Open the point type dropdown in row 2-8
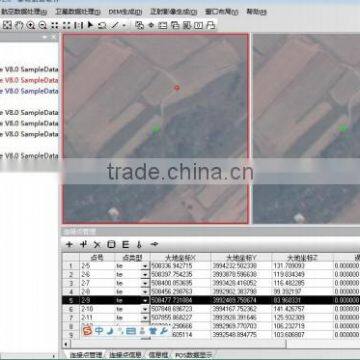 pyautogui.click(x=145, y=292)
